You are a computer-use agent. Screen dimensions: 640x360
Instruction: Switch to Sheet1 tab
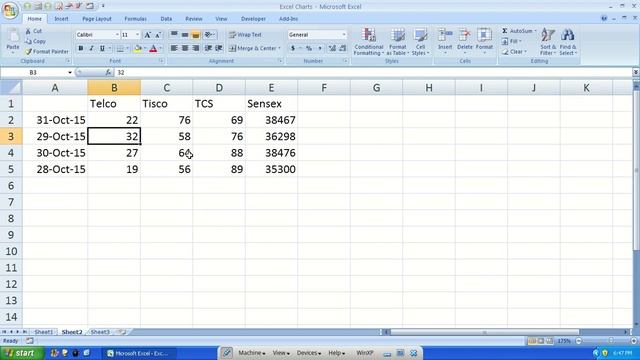click(43, 332)
